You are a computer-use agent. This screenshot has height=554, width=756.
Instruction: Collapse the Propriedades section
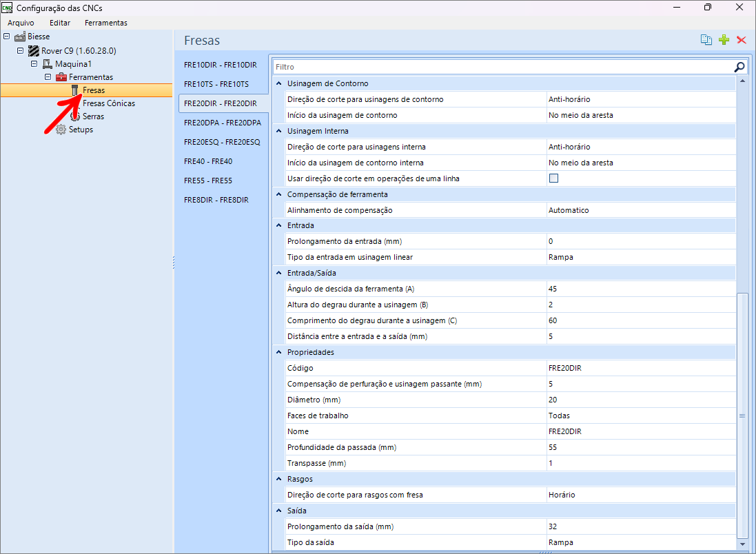pyautogui.click(x=279, y=352)
